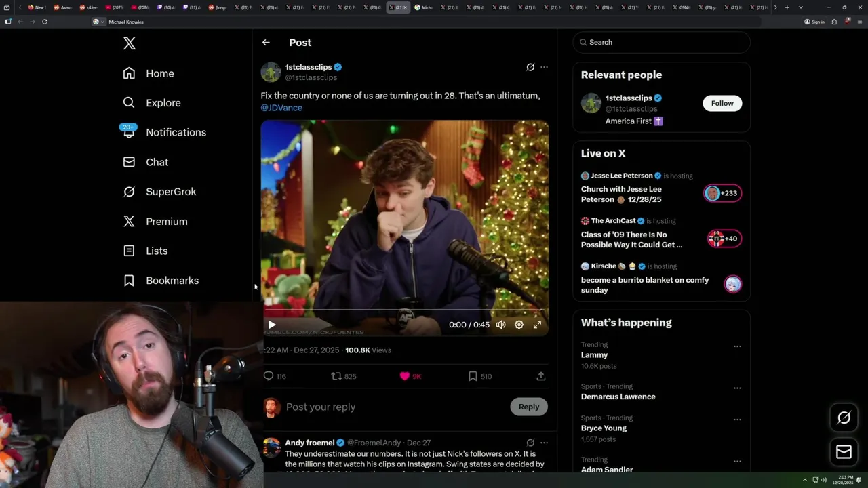Click the Reply button
Viewport: 868px width, 488px height.
[x=529, y=407]
